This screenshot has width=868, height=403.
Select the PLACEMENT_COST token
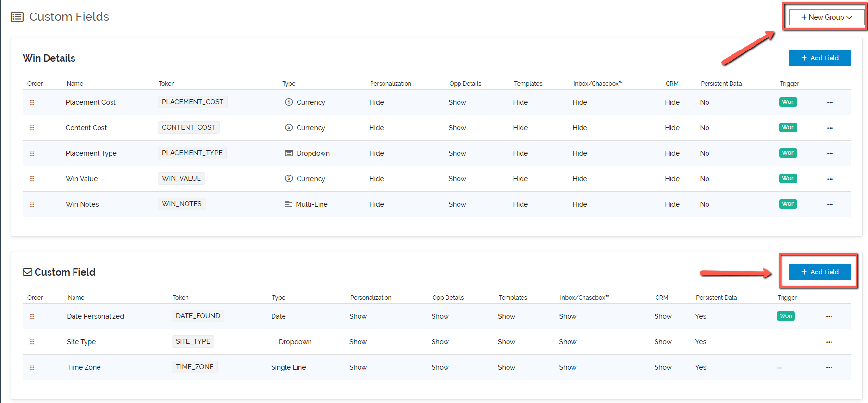[193, 102]
